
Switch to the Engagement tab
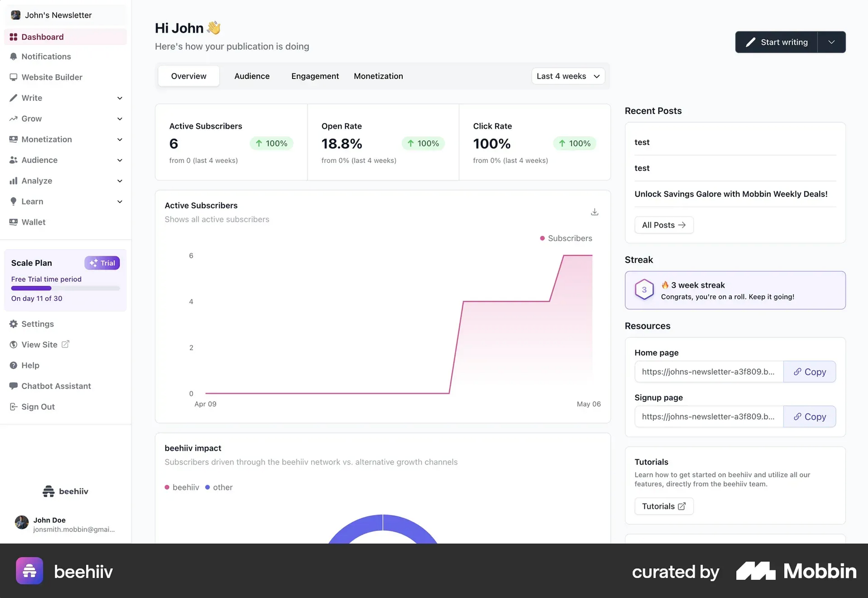tap(315, 76)
